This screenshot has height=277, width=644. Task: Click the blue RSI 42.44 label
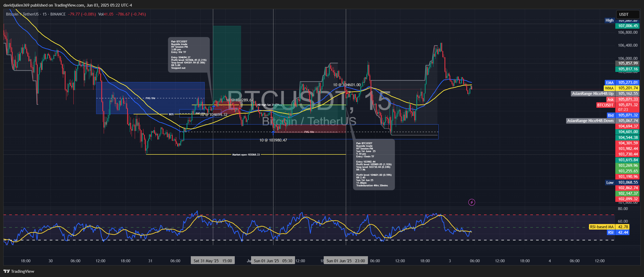pos(618,232)
